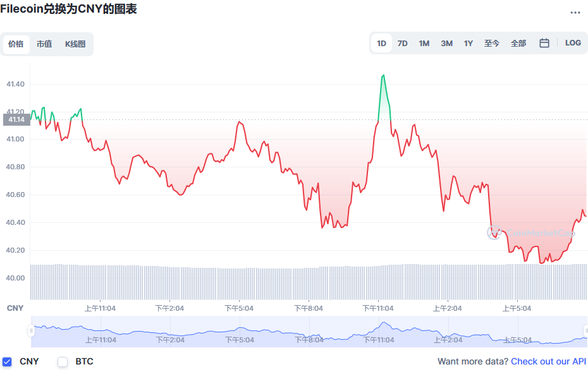The width and height of the screenshot is (588, 379).
Task: Switch to the K线图 candlestick tab
Action: tap(75, 44)
